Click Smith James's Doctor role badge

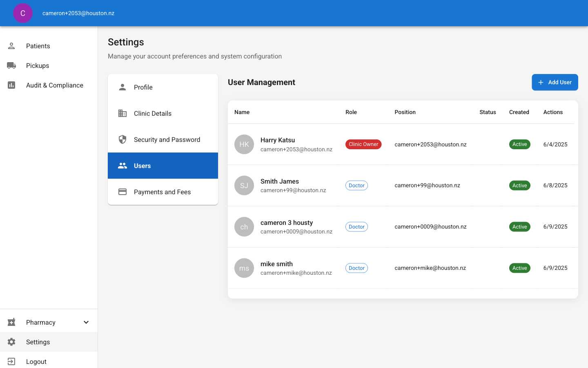(356, 186)
